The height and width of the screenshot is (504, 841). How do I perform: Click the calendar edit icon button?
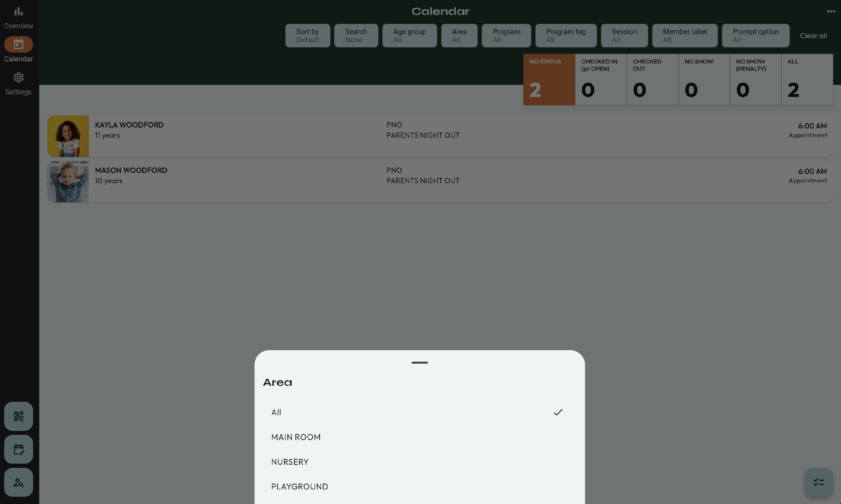click(18, 449)
